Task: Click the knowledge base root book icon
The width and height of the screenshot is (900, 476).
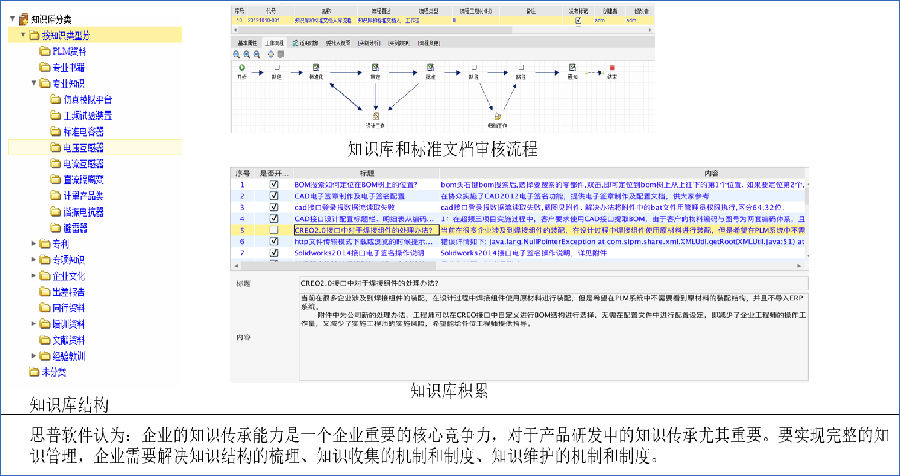Action: [x=24, y=19]
